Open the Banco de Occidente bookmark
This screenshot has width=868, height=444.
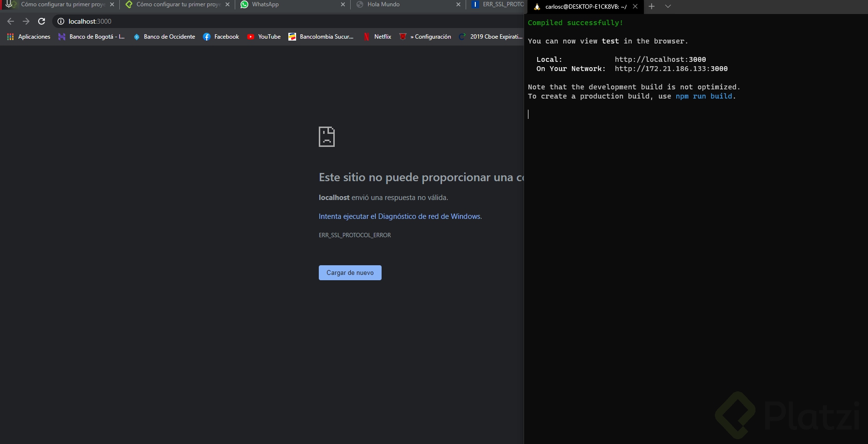coord(164,37)
